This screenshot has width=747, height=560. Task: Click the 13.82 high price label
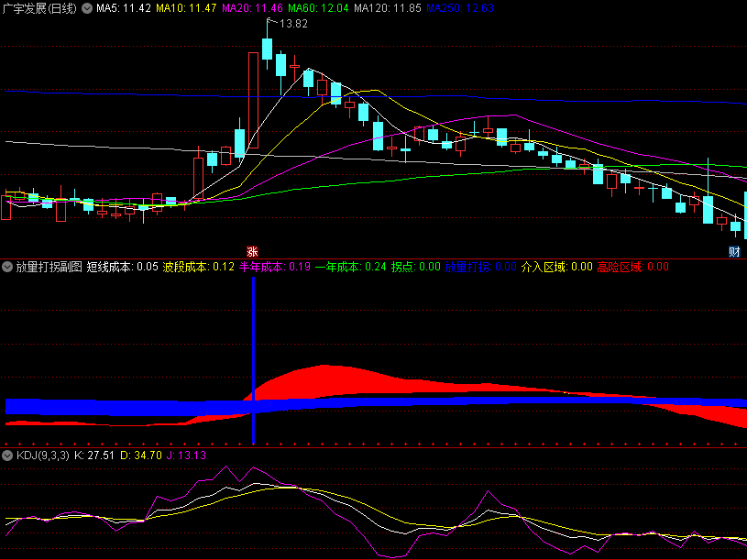293,24
